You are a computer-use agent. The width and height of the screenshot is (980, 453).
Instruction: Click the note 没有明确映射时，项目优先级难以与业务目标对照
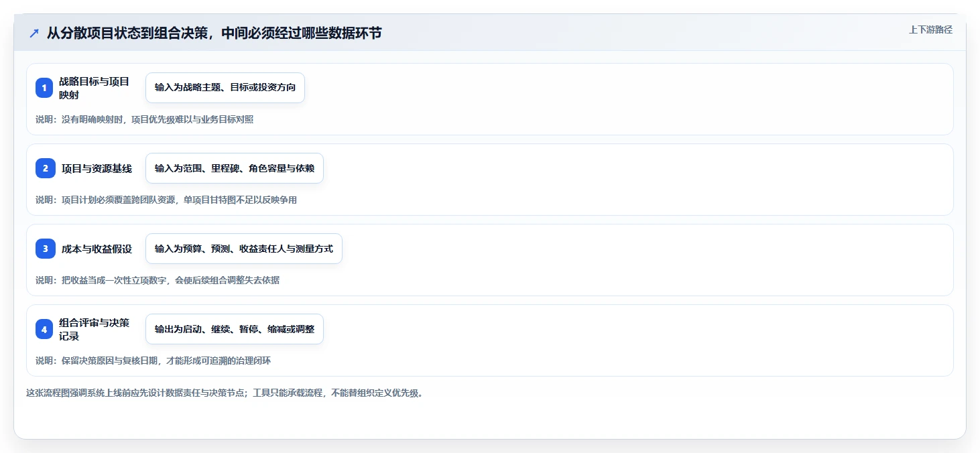click(x=145, y=119)
